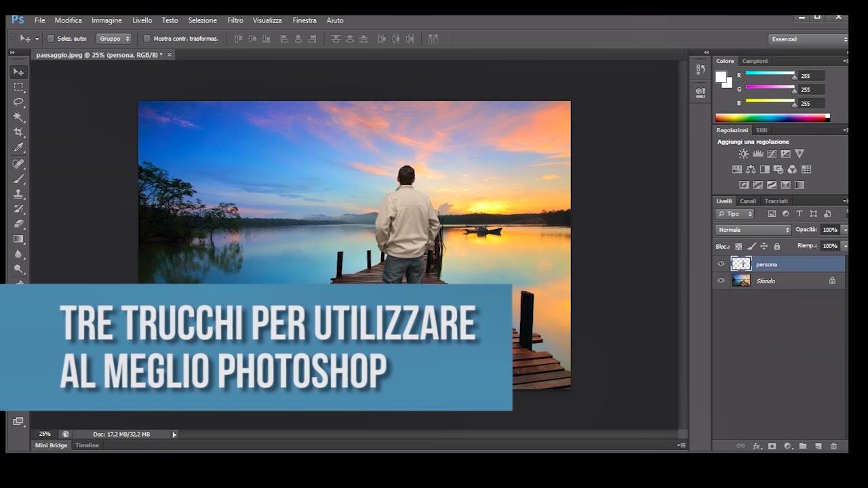Switch to the Canali tab
Screen dimensions: 868x488
(748, 201)
